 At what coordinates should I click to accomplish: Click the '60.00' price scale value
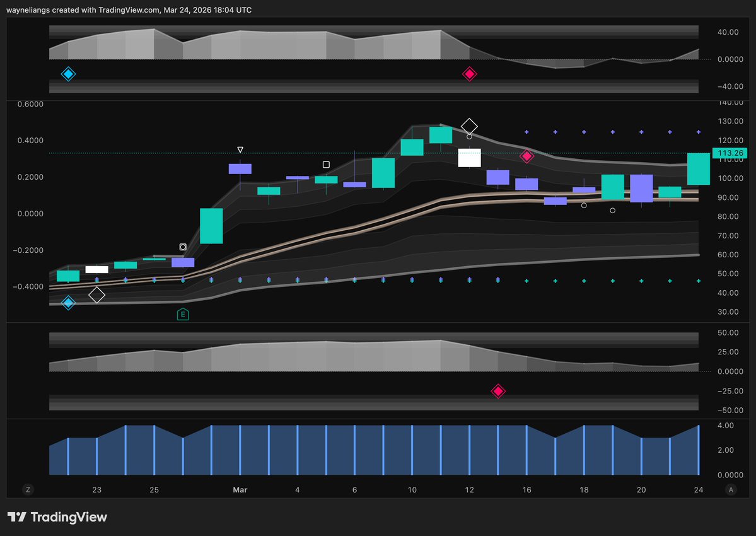(x=728, y=255)
